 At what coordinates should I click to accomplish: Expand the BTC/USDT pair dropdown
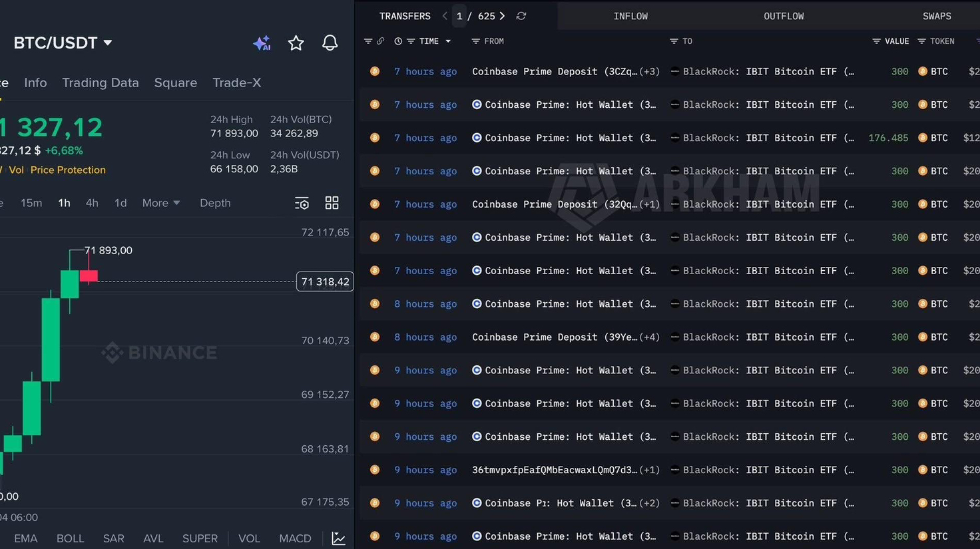[108, 43]
